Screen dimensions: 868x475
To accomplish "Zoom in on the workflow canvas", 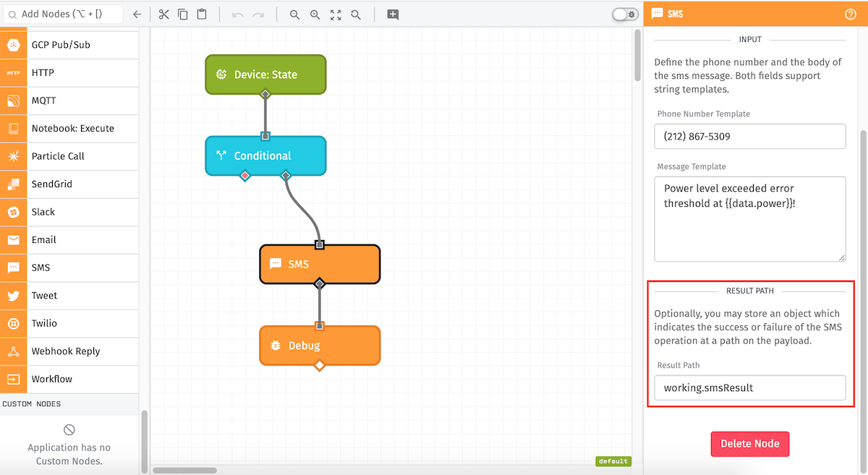I will [315, 14].
